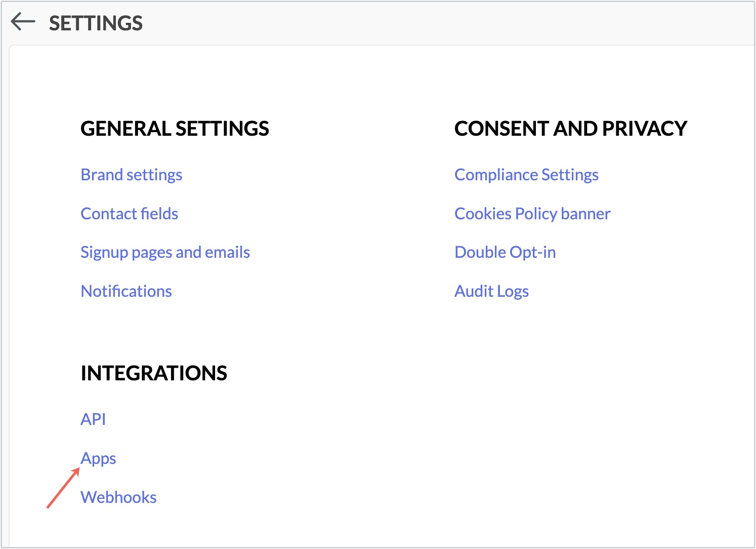Select the GENERAL SETTINGS section header

pyautogui.click(x=175, y=129)
